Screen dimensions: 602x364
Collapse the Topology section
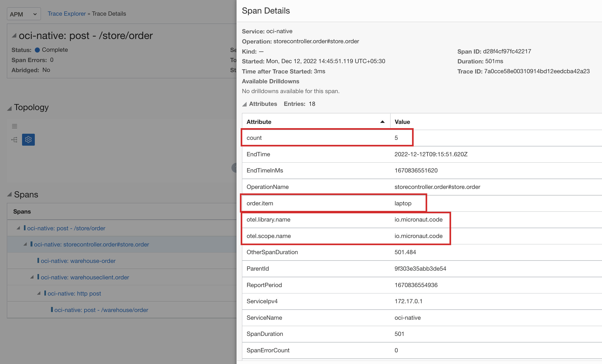tap(9, 108)
